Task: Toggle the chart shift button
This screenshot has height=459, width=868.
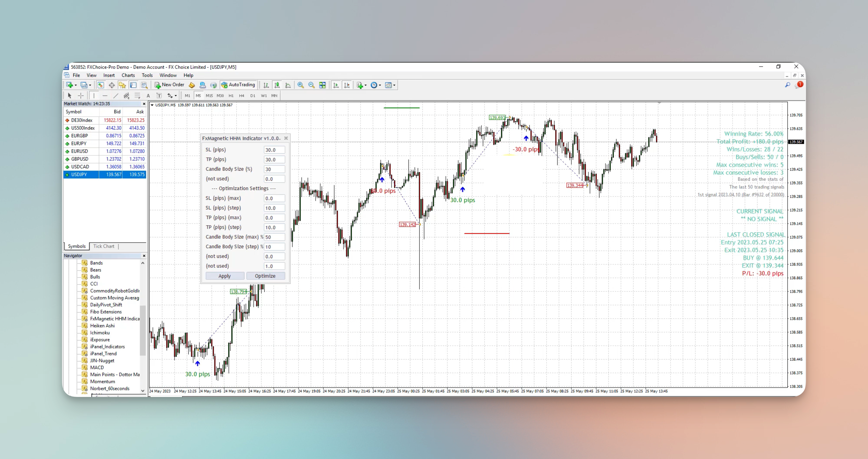Action: [347, 85]
